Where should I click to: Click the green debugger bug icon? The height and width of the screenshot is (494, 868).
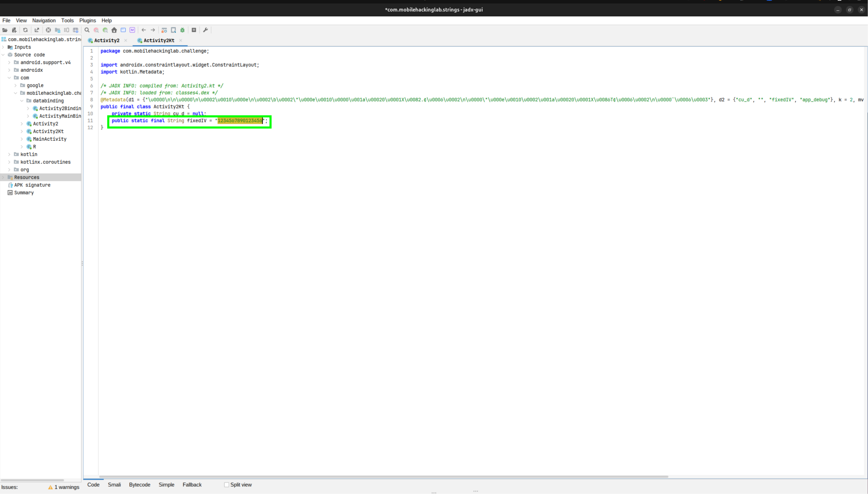pyautogui.click(x=182, y=30)
